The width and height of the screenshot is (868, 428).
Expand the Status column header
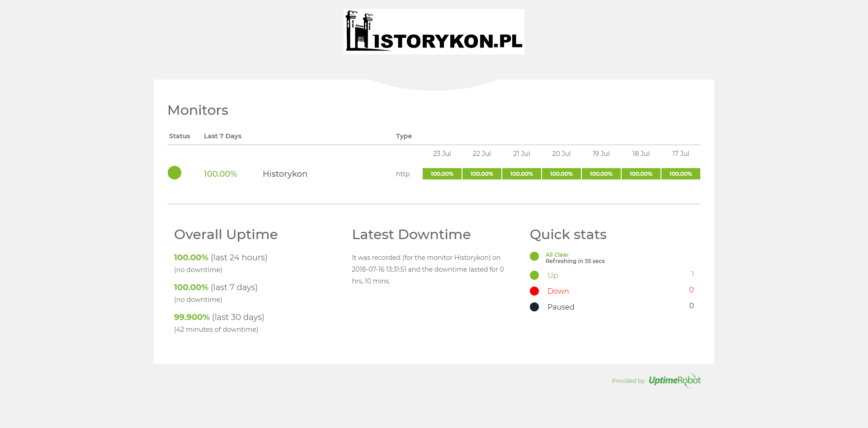[179, 136]
